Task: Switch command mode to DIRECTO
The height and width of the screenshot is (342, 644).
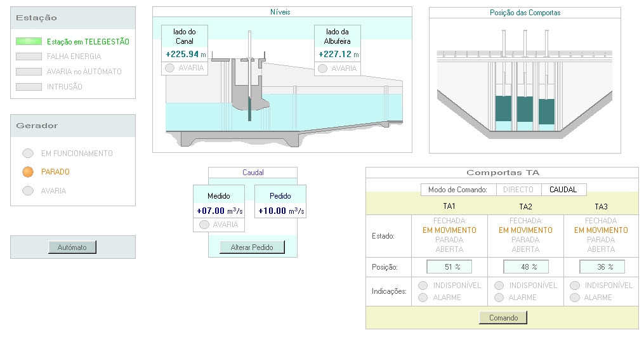Action: click(x=518, y=190)
